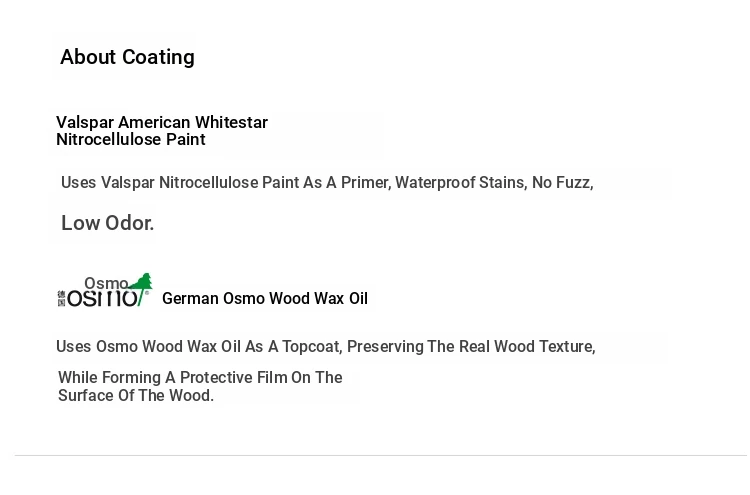Click the 'No Fuzz,' phrase
The image size is (750, 495).
point(562,183)
